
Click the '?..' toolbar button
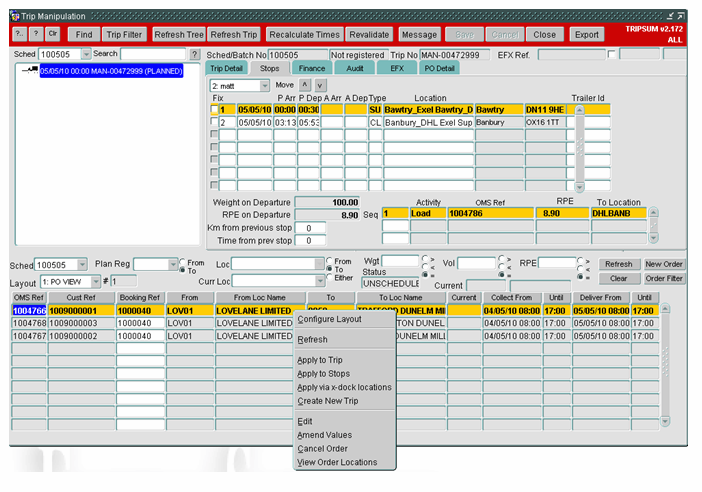(20, 34)
